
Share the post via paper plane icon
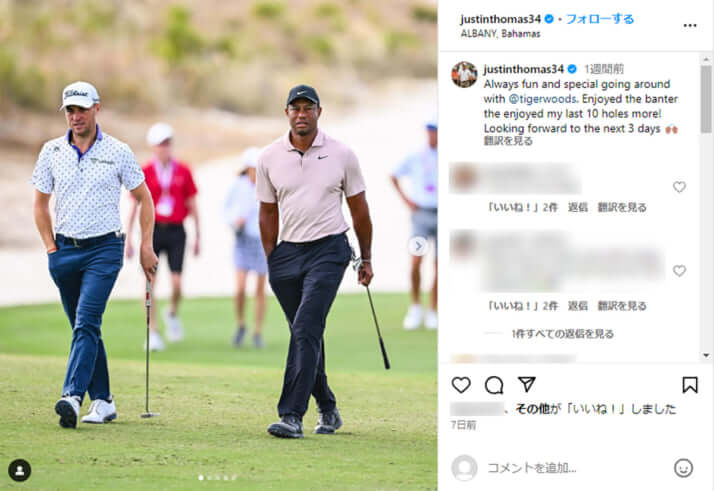(526, 385)
